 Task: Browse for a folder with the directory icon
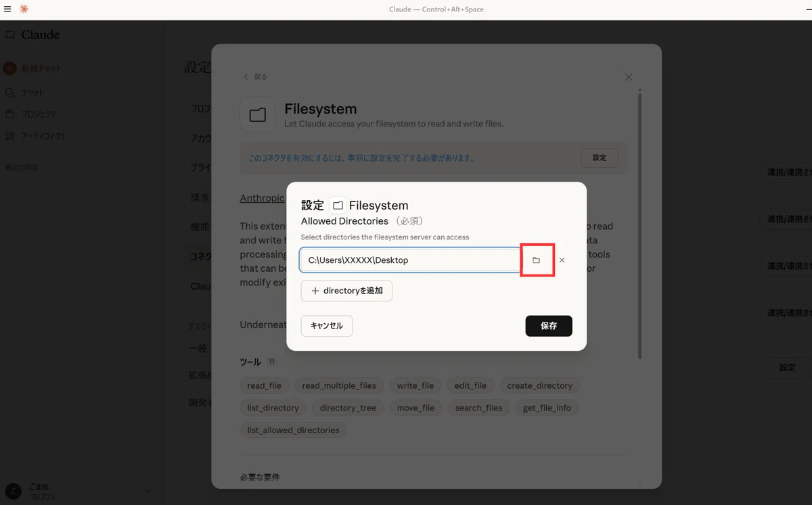point(537,260)
